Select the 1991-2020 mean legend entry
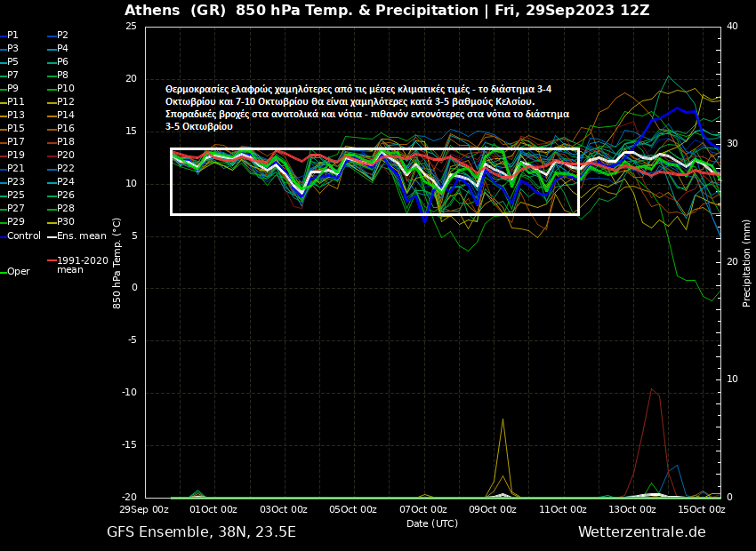This screenshot has width=756, height=551. click(81, 265)
